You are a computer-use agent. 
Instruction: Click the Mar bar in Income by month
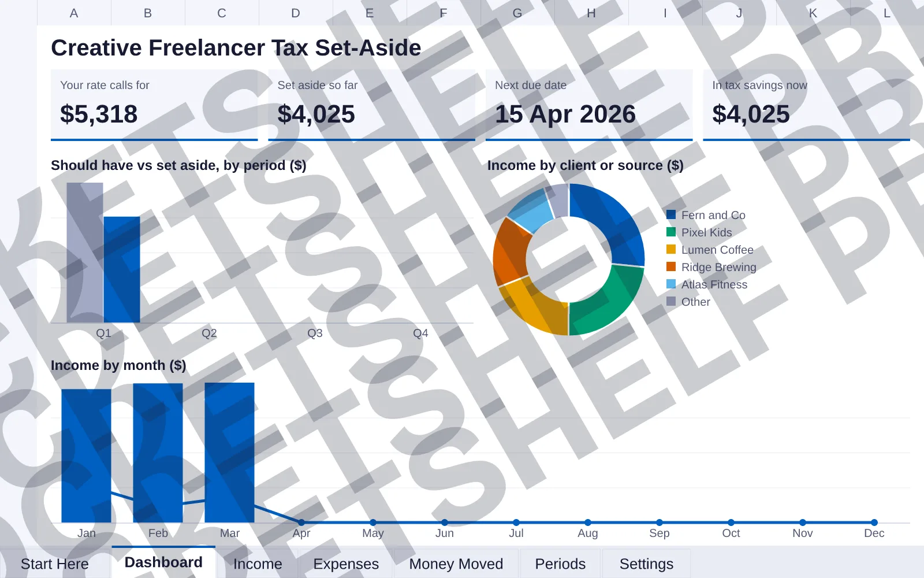click(x=230, y=453)
